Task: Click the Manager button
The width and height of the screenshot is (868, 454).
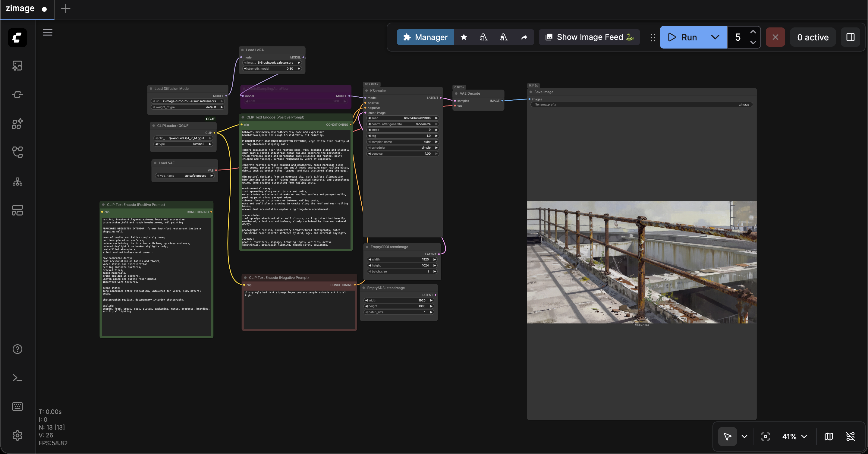Action: [x=425, y=37]
